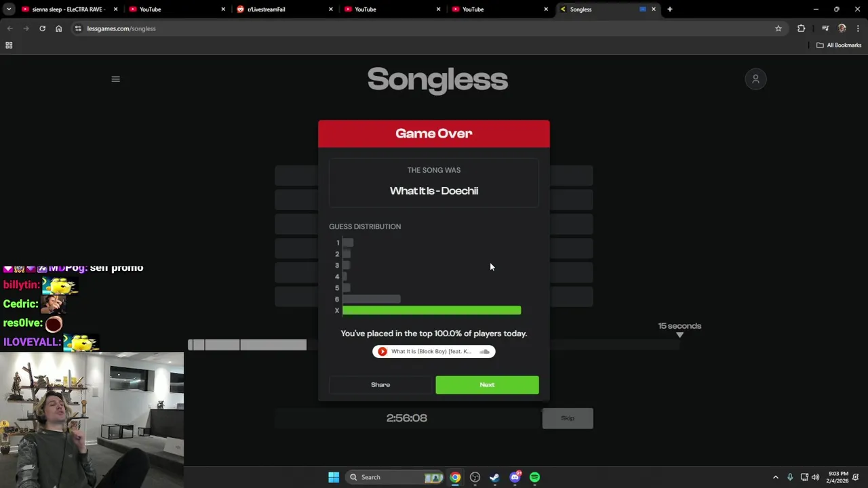Reload the current page
Image resolution: width=868 pixels, height=488 pixels.
pyautogui.click(x=42, y=28)
